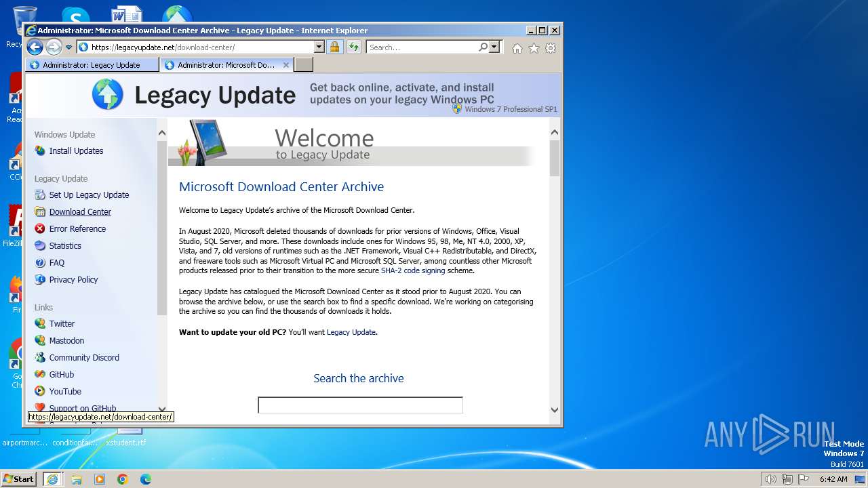Open the Support on GitHub link
The height and width of the screenshot is (488, 868).
[83, 408]
